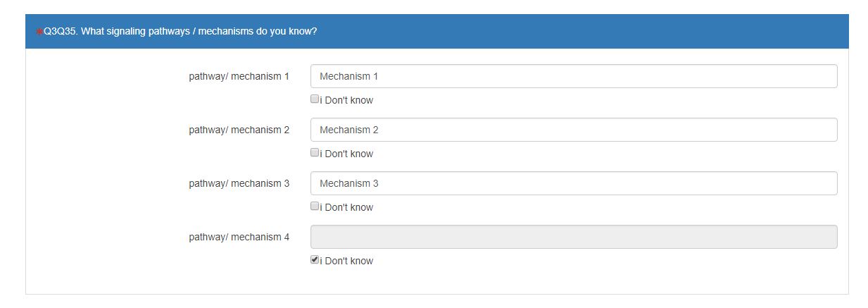Viewport: 868px width, 308px height.
Task: Click "i Don't know" text below Mechanism 1
Action: [348, 100]
